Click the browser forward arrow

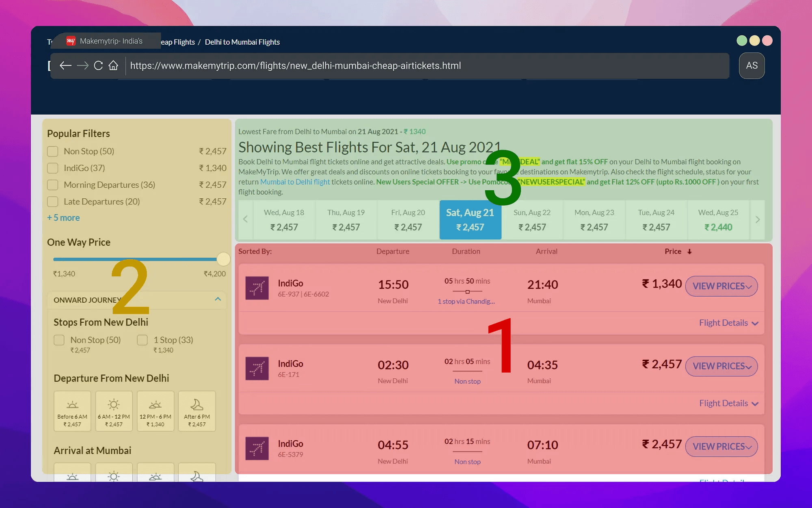click(82, 65)
